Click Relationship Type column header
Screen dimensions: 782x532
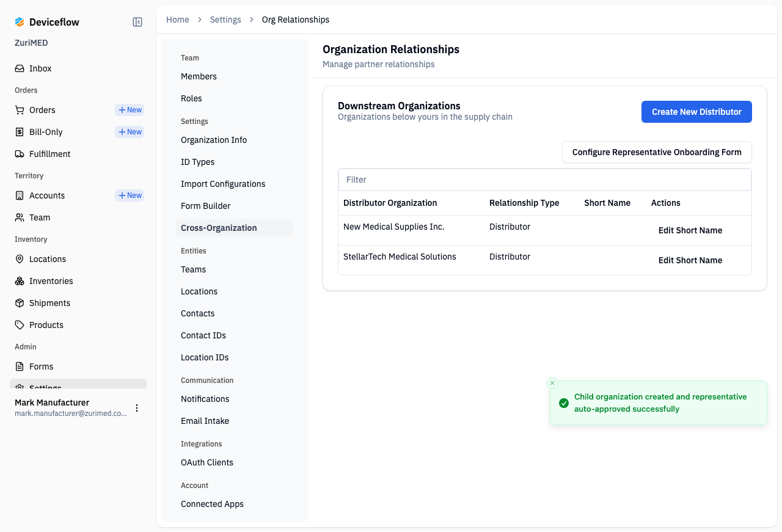pyautogui.click(x=524, y=203)
